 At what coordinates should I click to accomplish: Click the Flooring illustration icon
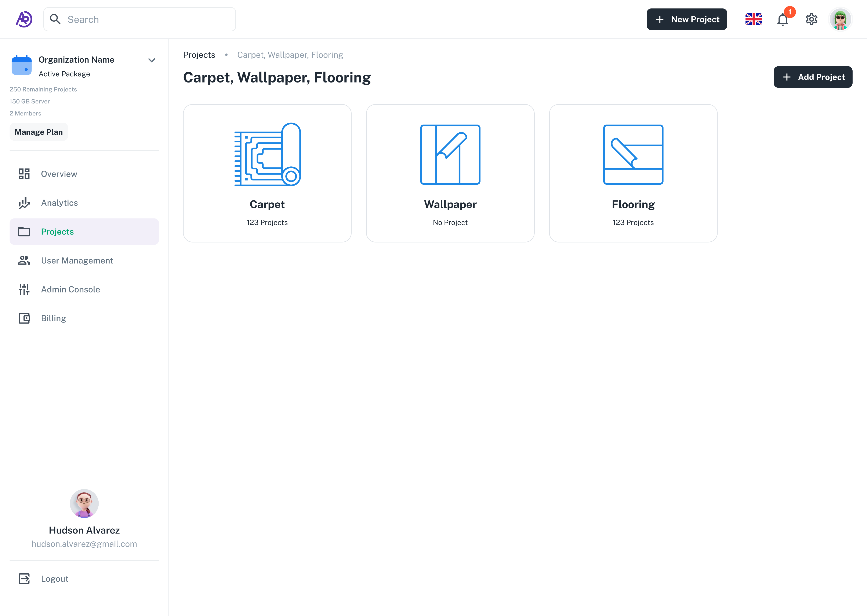[x=633, y=155]
